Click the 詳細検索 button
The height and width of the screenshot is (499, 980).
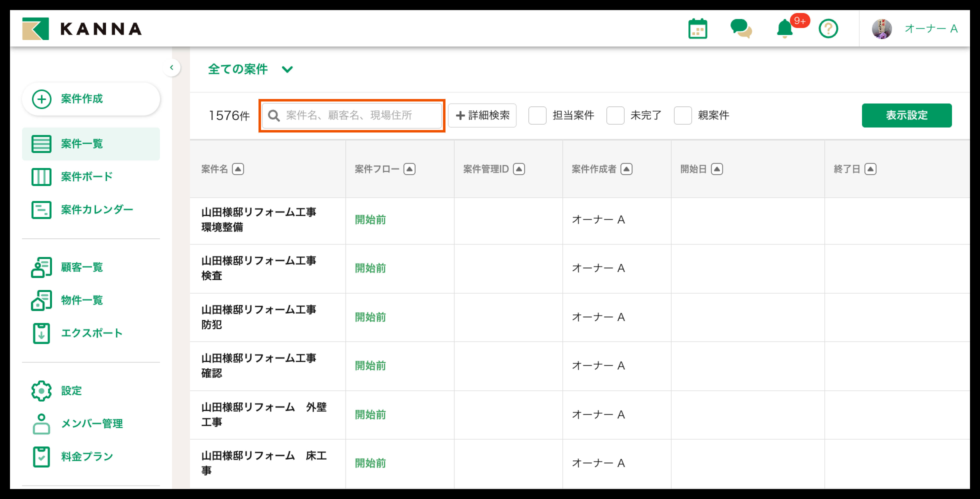(482, 115)
